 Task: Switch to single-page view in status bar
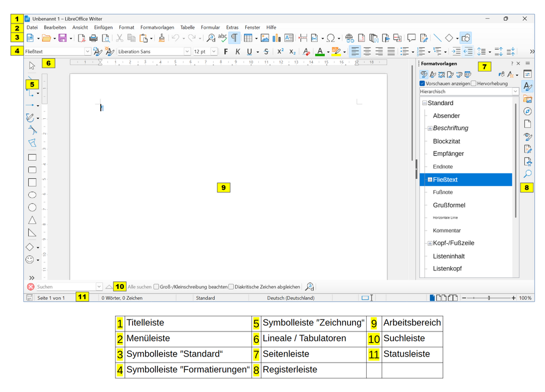click(x=432, y=298)
